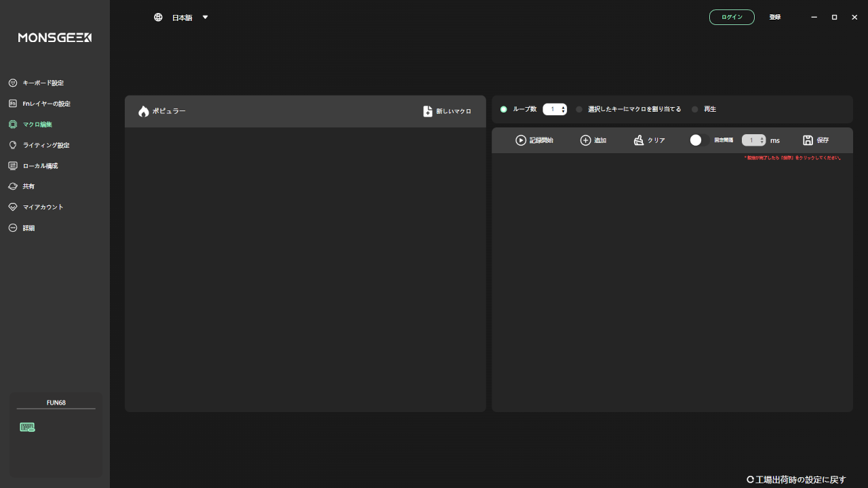Toggle the fixed interval switch
This screenshot has height=488, width=868.
699,140
